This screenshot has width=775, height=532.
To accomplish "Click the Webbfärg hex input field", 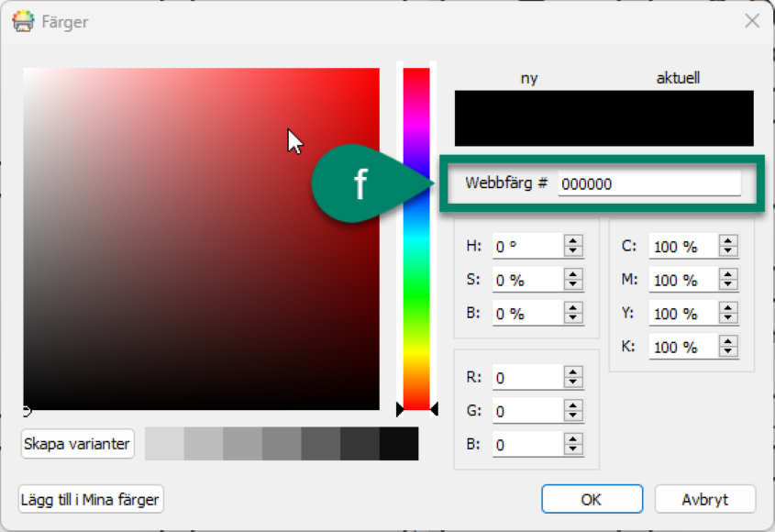I will [x=648, y=183].
